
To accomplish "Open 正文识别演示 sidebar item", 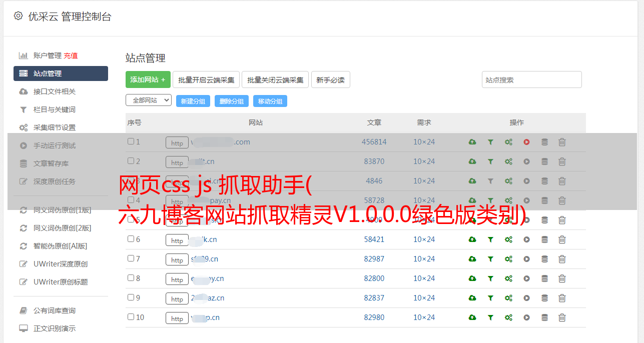I will (x=55, y=328).
